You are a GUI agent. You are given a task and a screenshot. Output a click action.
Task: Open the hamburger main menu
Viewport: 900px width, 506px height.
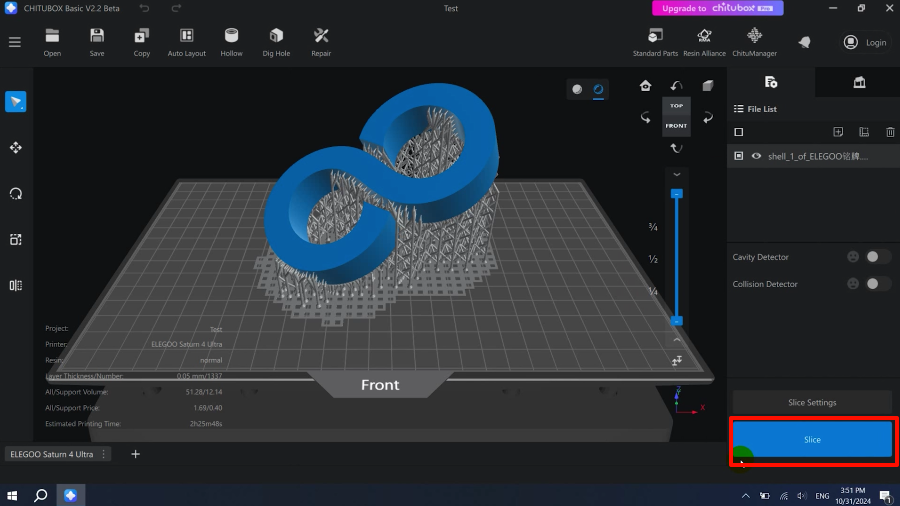point(14,42)
